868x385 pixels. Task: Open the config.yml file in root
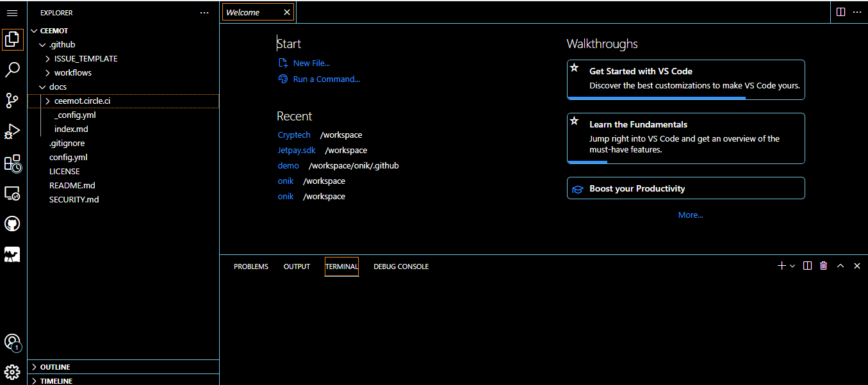tap(68, 158)
